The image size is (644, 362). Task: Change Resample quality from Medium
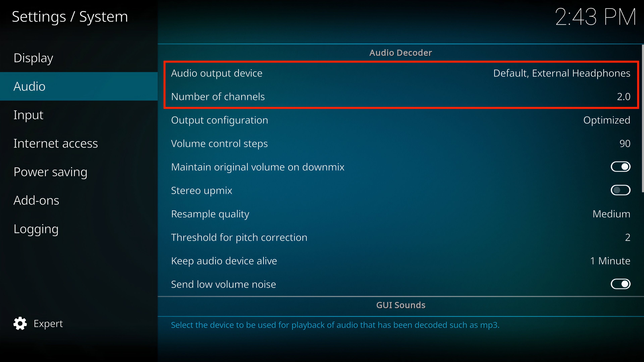400,214
